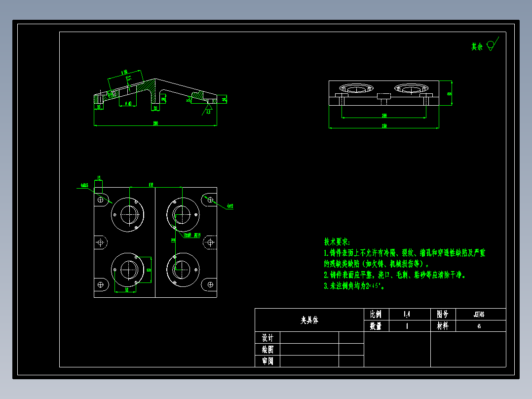The width and height of the screenshot is (532, 399).
Task: Click the '数量' label cell
Action: [376, 326]
